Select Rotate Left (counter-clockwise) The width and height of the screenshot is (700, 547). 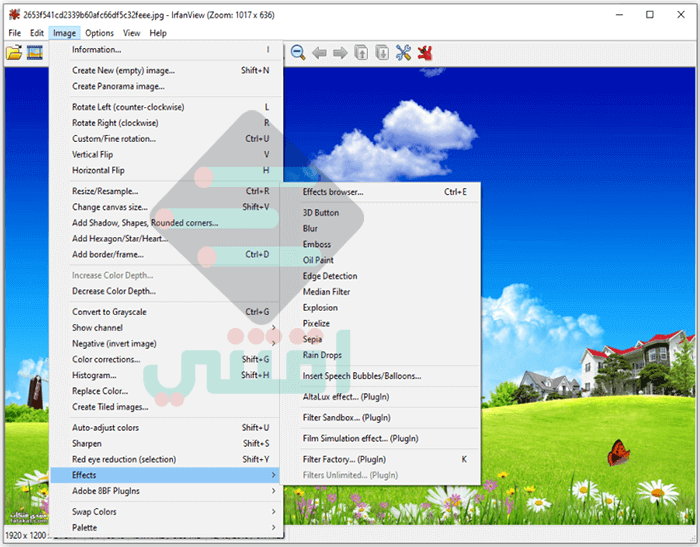pos(166,107)
